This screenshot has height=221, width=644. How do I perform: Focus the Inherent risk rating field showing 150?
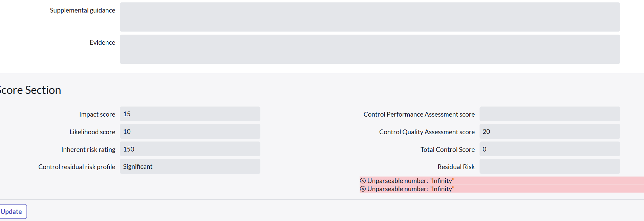[190, 149]
